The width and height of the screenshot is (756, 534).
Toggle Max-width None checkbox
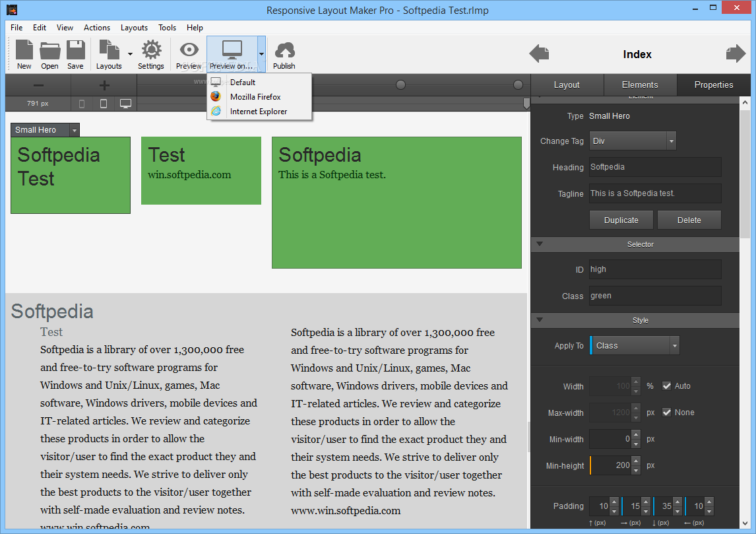(x=667, y=413)
